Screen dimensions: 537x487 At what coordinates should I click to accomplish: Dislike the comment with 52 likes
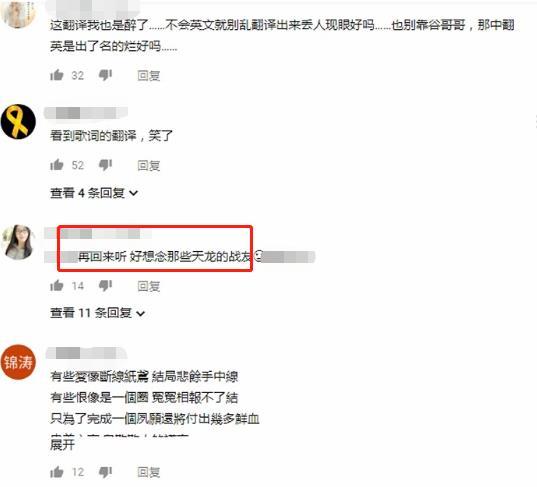(x=105, y=165)
